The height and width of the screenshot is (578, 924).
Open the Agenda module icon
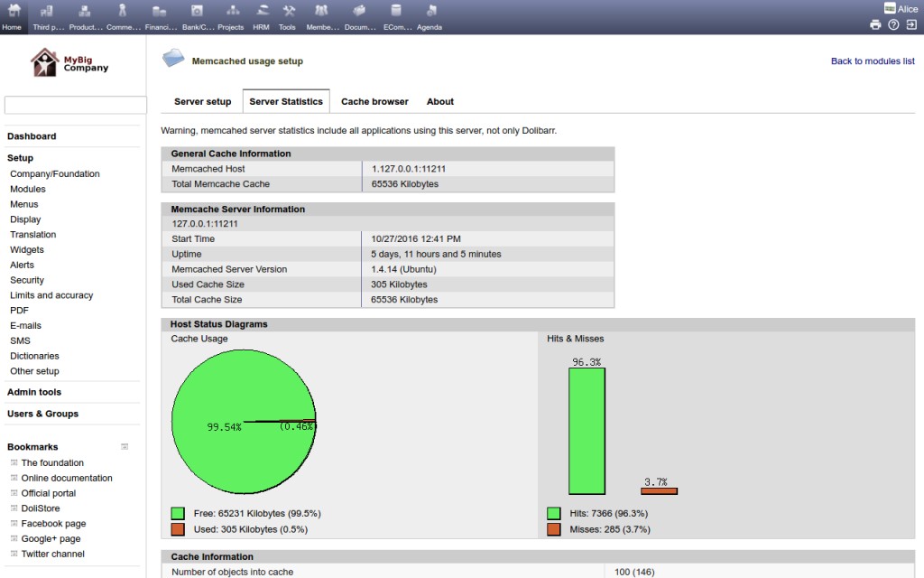[430, 14]
